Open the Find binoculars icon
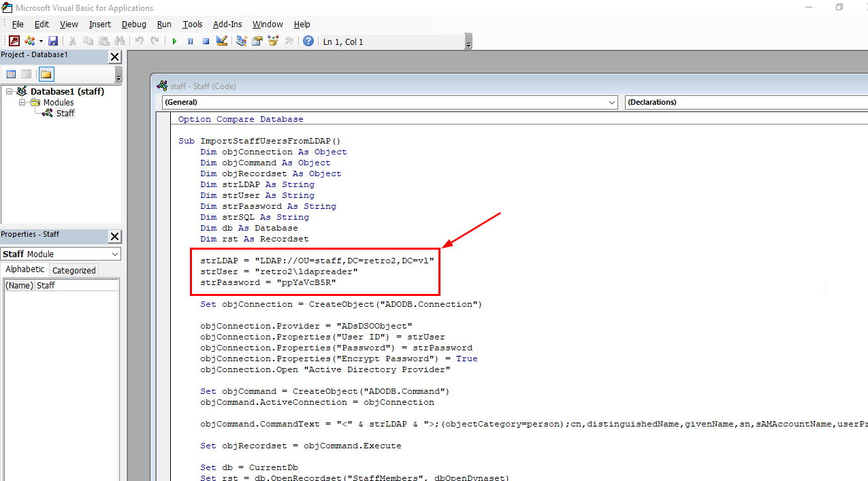The image size is (868, 481). point(120,42)
